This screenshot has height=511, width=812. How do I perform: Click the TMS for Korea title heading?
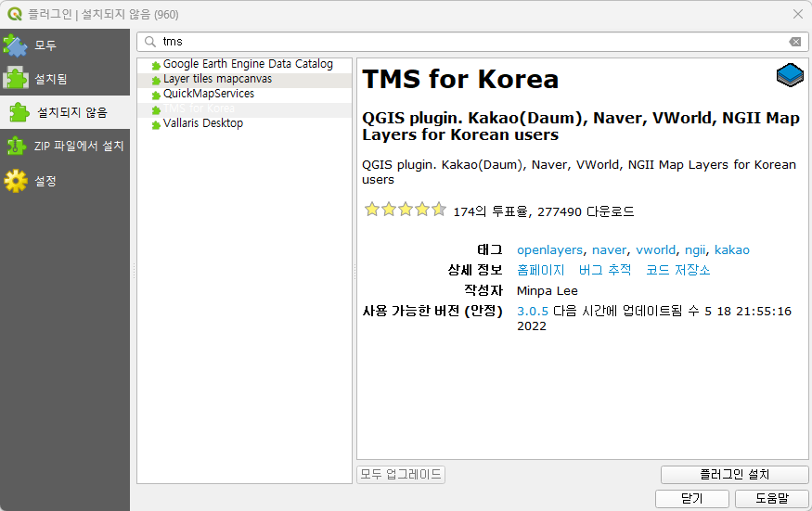tap(460, 79)
